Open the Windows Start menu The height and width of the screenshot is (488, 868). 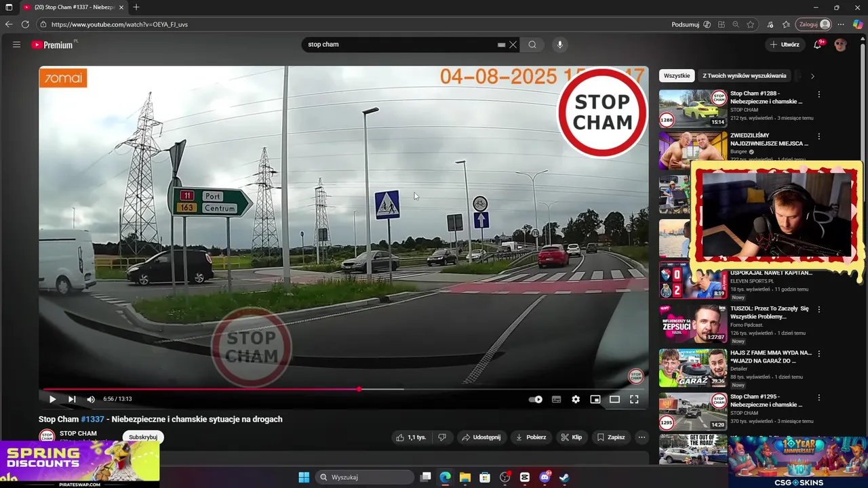click(304, 477)
